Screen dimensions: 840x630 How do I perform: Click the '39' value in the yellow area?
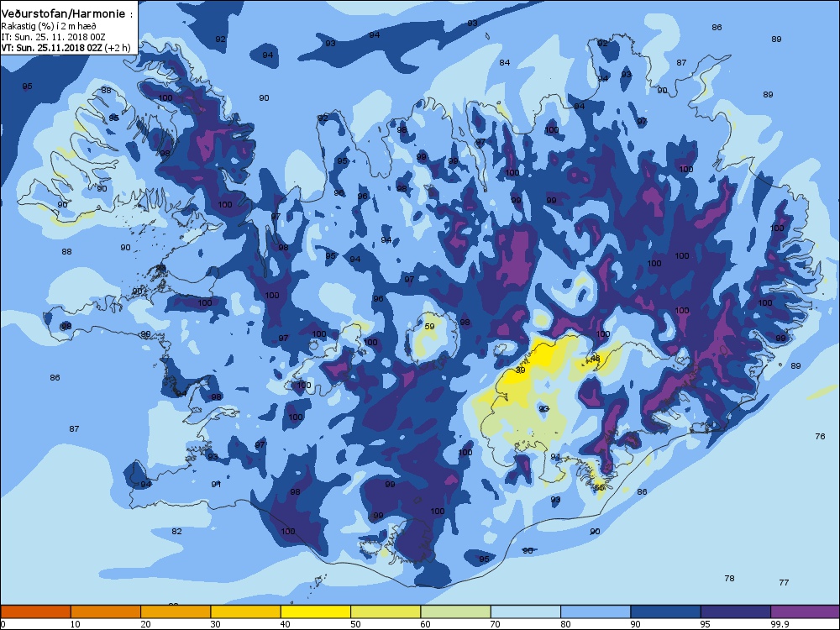click(520, 370)
